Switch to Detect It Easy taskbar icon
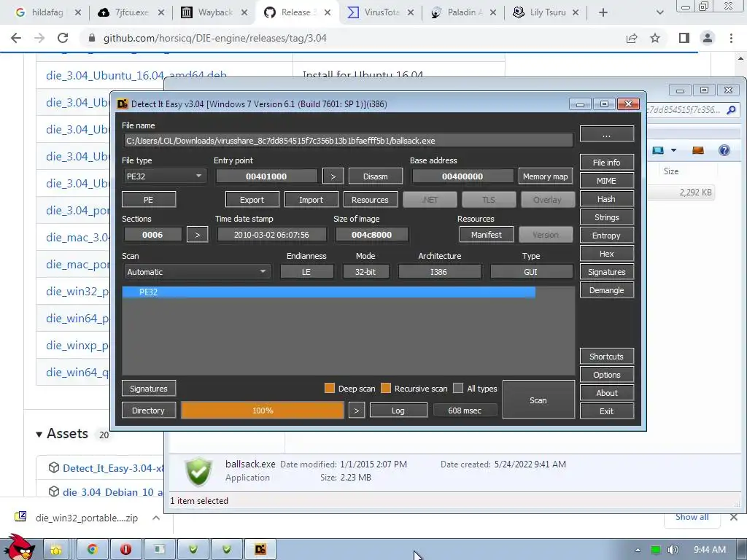Screen dimensions: 747x560 [260, 550]
